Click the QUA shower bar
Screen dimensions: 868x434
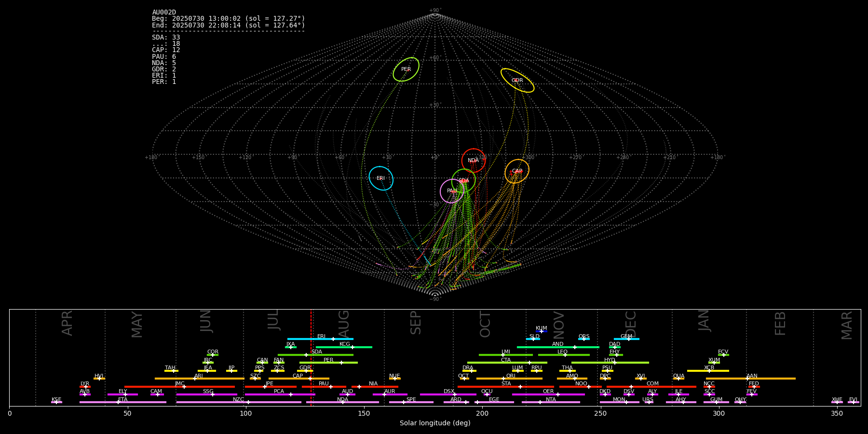(x=678, y=379)
